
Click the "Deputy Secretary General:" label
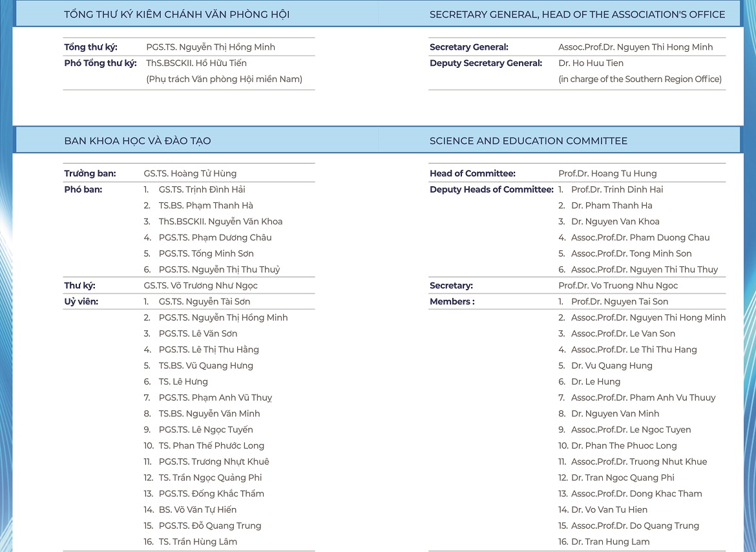(485, 63)
